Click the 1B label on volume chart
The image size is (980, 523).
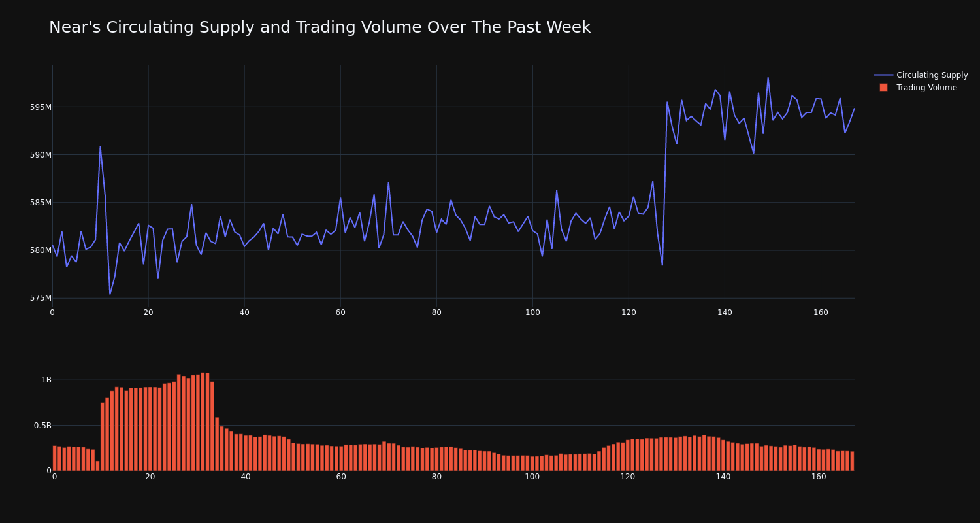pyautogui.click(x=46, y=380)
